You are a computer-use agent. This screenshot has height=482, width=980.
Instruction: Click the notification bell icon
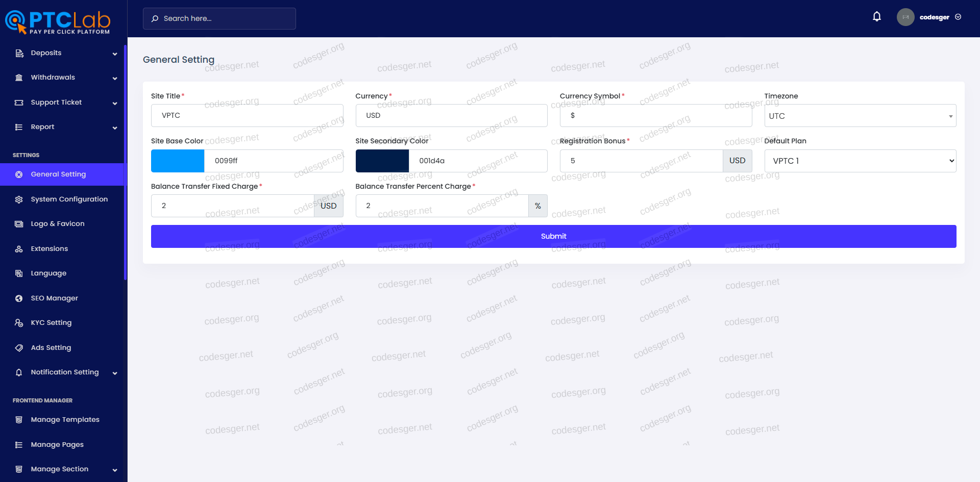point(876,17)
